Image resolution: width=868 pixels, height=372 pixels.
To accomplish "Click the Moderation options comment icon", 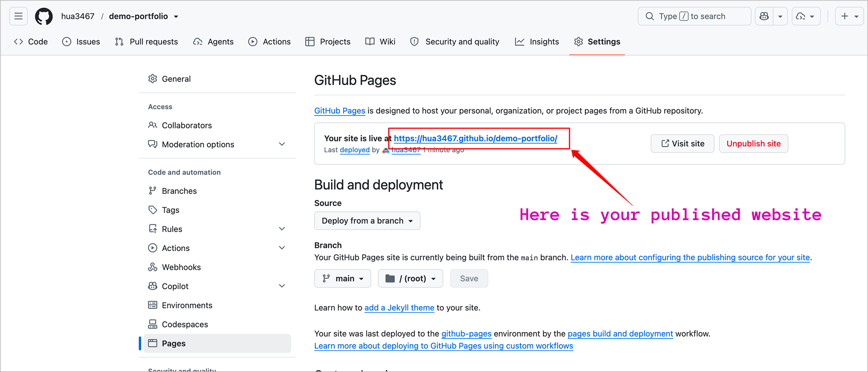I will 153,144.
